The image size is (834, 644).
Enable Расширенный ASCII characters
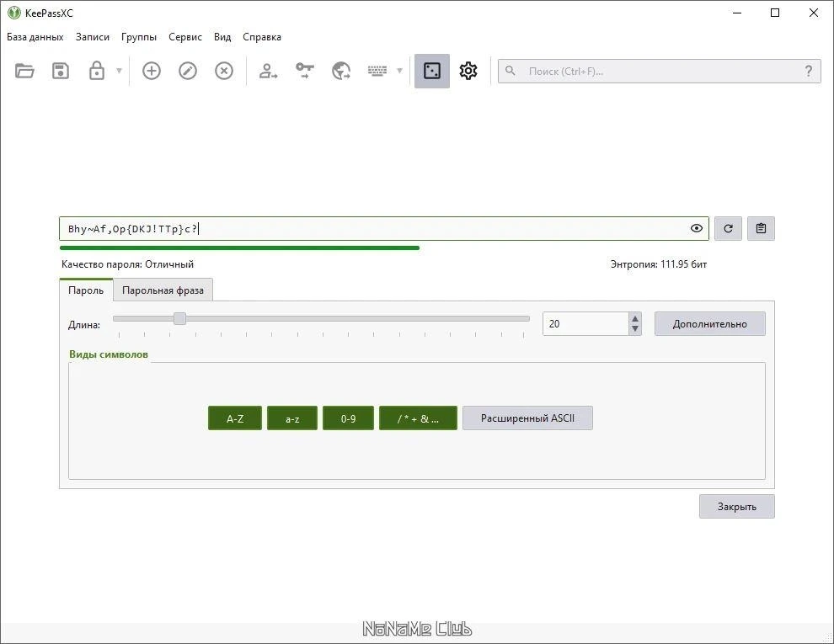point(527,418)
